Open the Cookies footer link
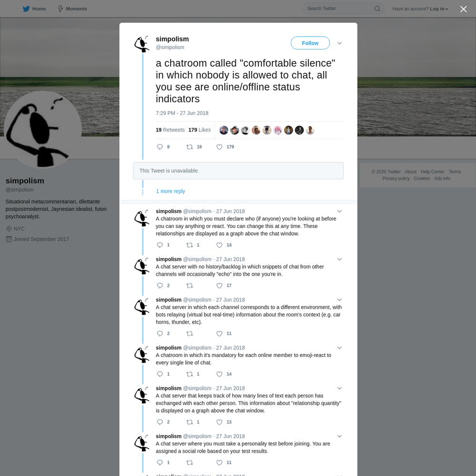476x476 pixels. [x=422, y=178]
